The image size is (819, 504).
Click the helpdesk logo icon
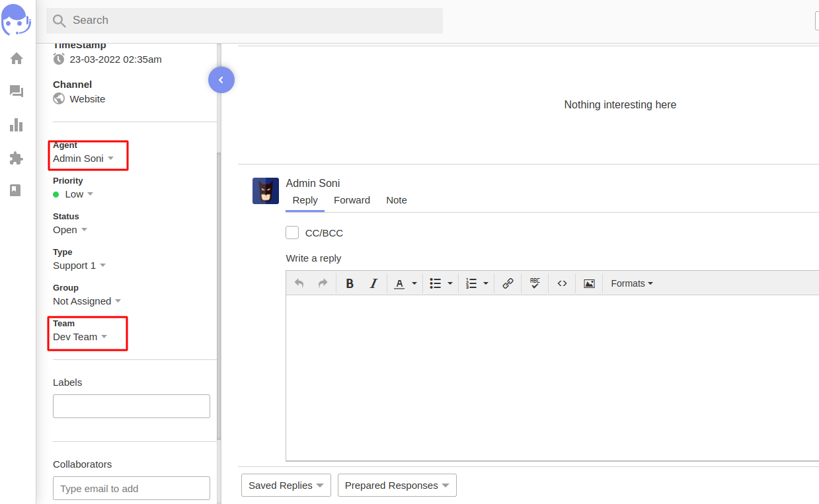click(16, 20)
